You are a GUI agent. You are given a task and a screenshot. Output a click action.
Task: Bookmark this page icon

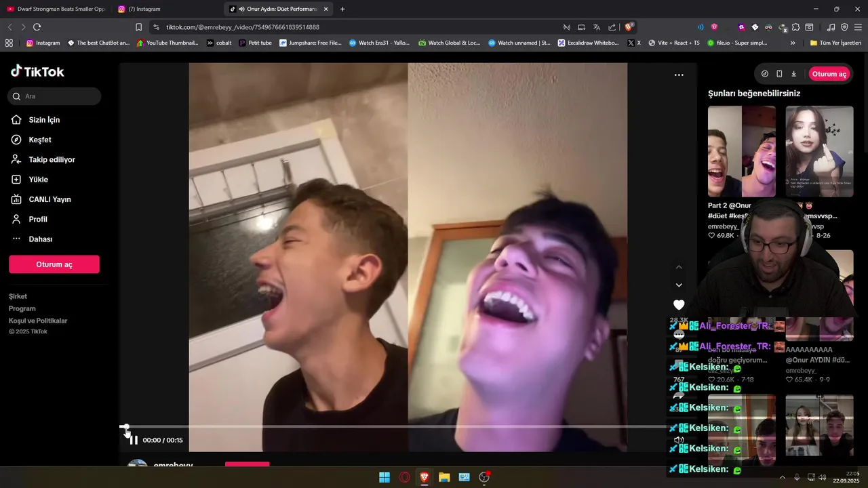(x=138, y=27)
